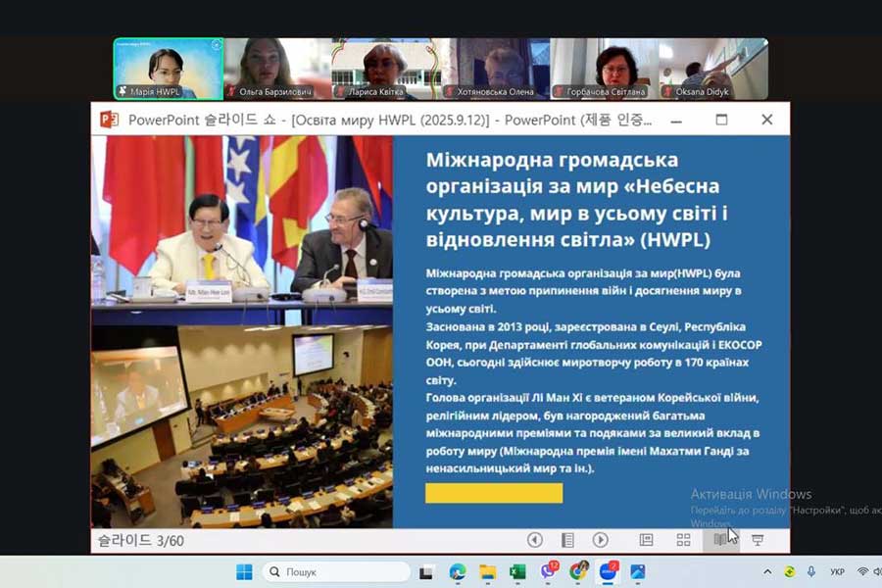
Task: Click the muted mic icon beside Oksana Didyk
Action: tap(667, 91)
